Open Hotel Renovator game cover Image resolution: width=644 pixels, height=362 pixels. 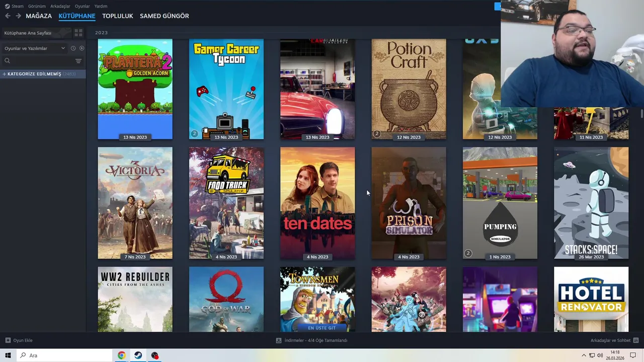tap(591, 299)
